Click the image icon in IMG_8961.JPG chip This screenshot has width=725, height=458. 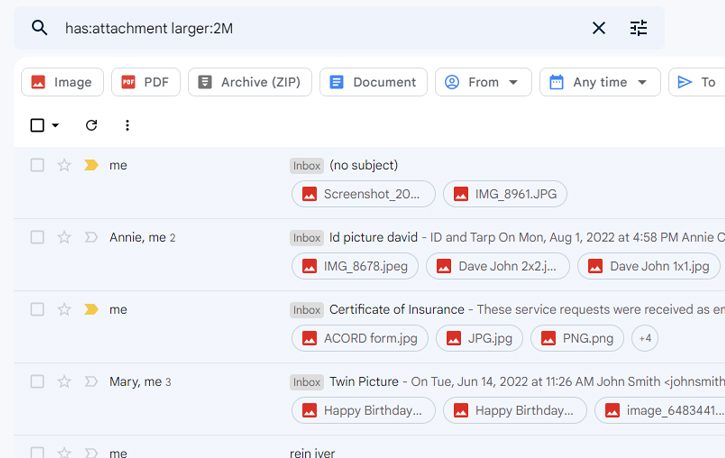tap(461, 194)
